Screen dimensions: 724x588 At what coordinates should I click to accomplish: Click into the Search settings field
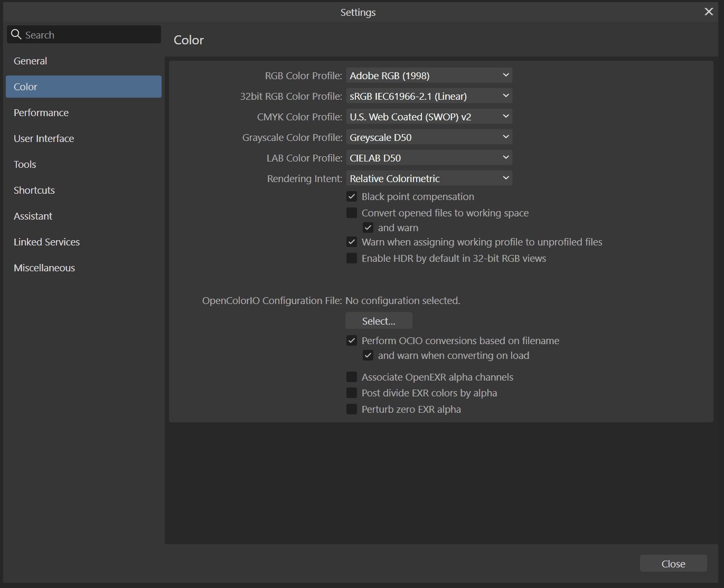coord(90,35)
